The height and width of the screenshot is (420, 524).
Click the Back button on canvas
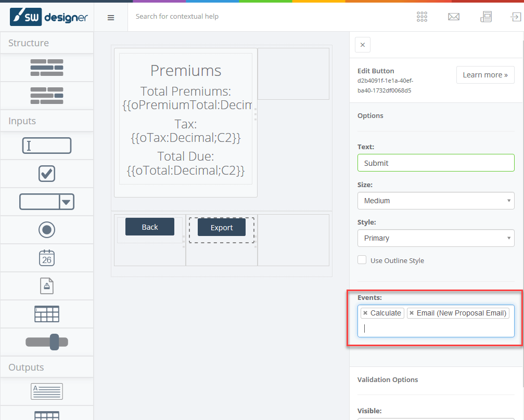(x=150, y=227)
